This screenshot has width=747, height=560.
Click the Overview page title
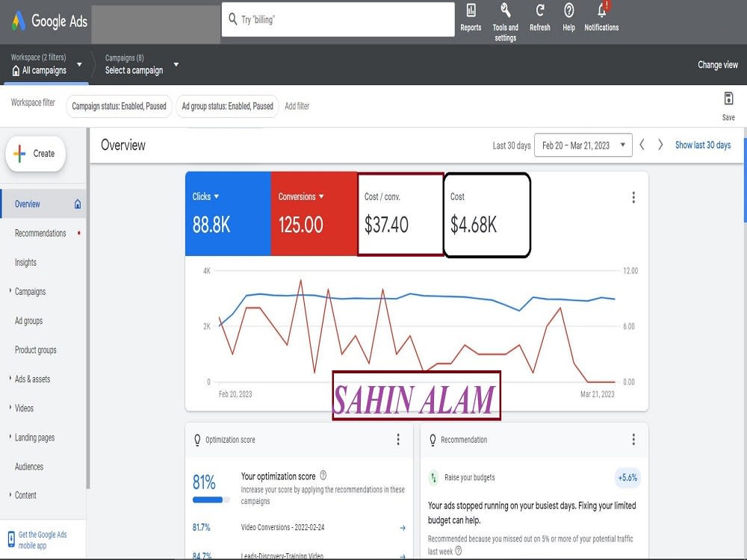point(123,145)
